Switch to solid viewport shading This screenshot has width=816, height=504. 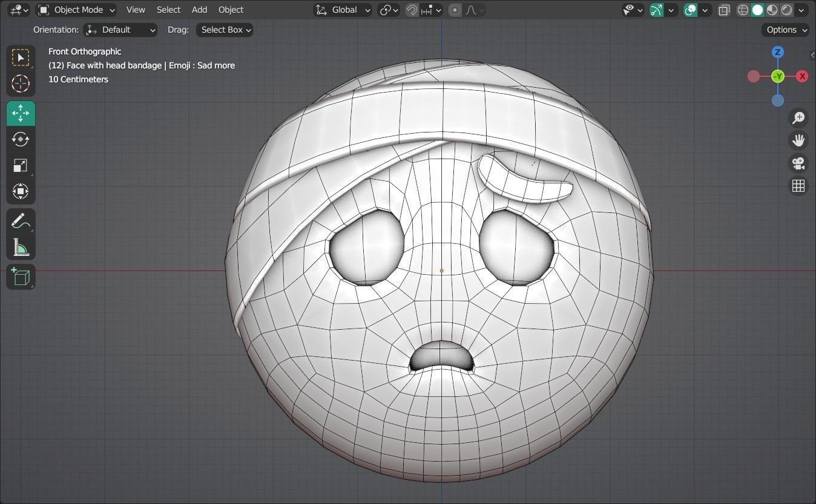pyautogui.click(x=757, y=10)
